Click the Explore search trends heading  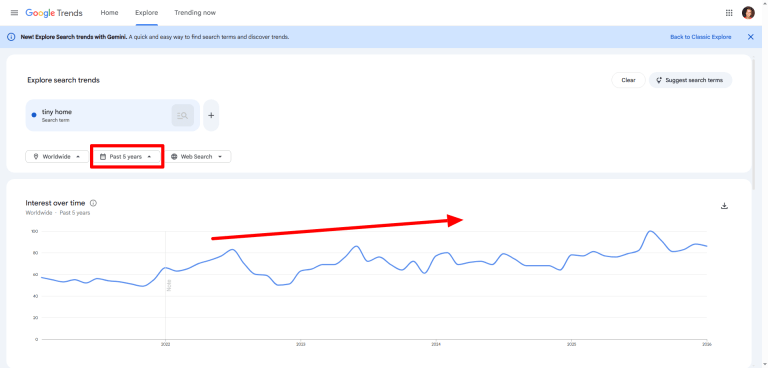tap(63, 80)
